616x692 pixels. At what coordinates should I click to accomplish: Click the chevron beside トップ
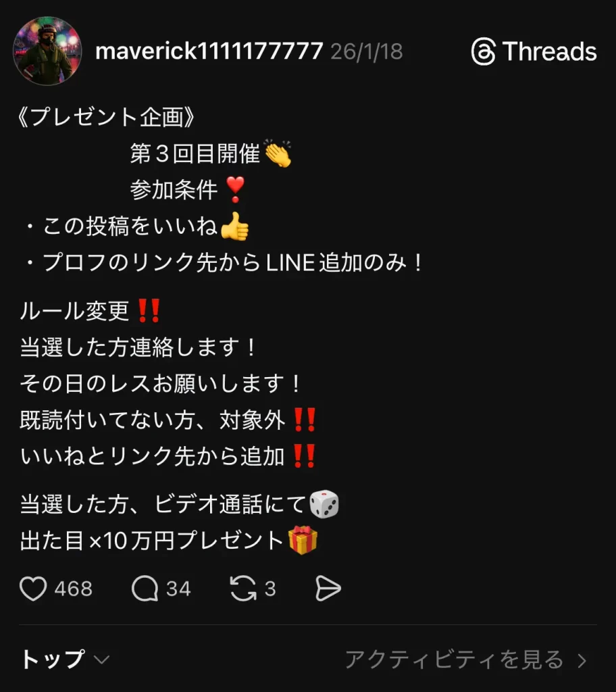tap(102, 660)
